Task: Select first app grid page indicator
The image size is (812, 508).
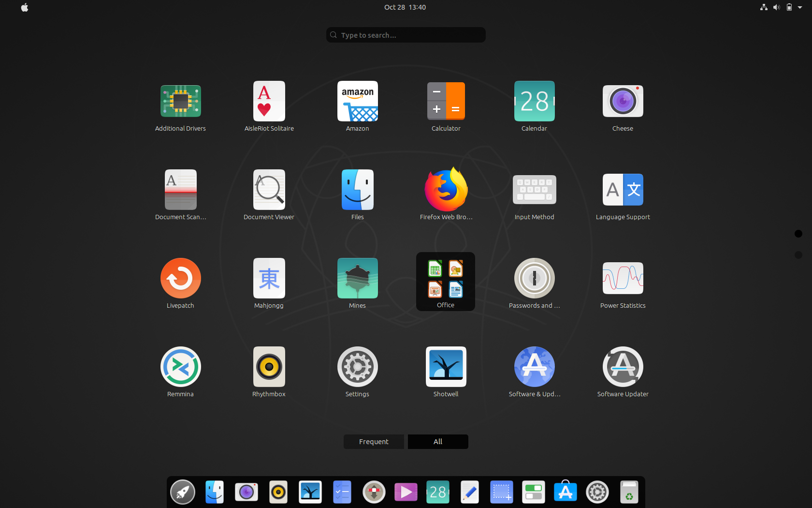Action: click(798, 234)
